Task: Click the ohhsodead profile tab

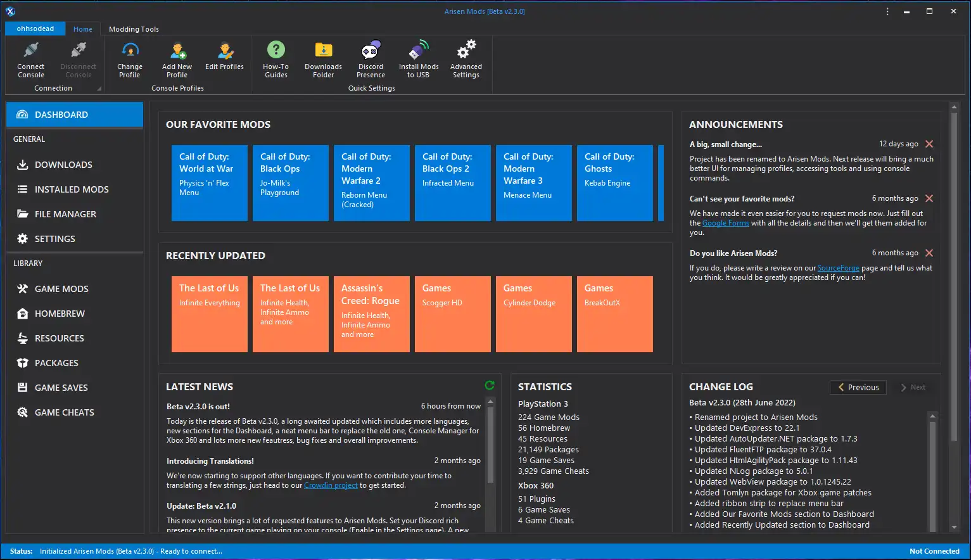Action: pos(35,29)
